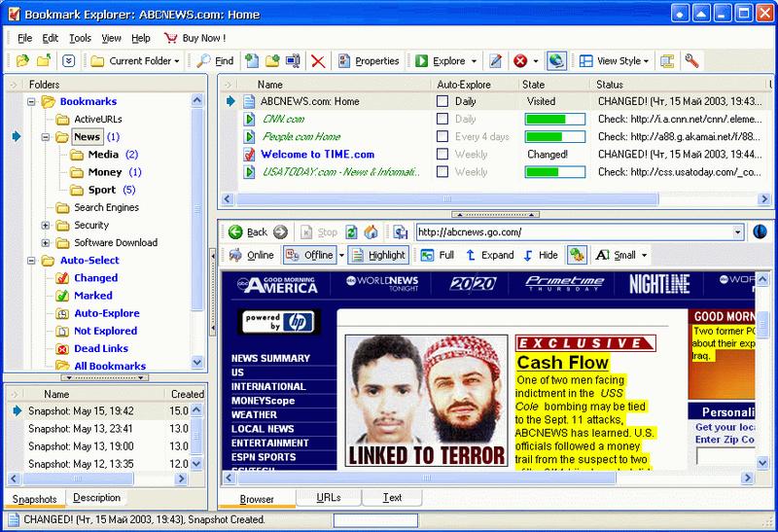Click the gray Forward arrow icon
778x532 pixels.
pos(281,231)
